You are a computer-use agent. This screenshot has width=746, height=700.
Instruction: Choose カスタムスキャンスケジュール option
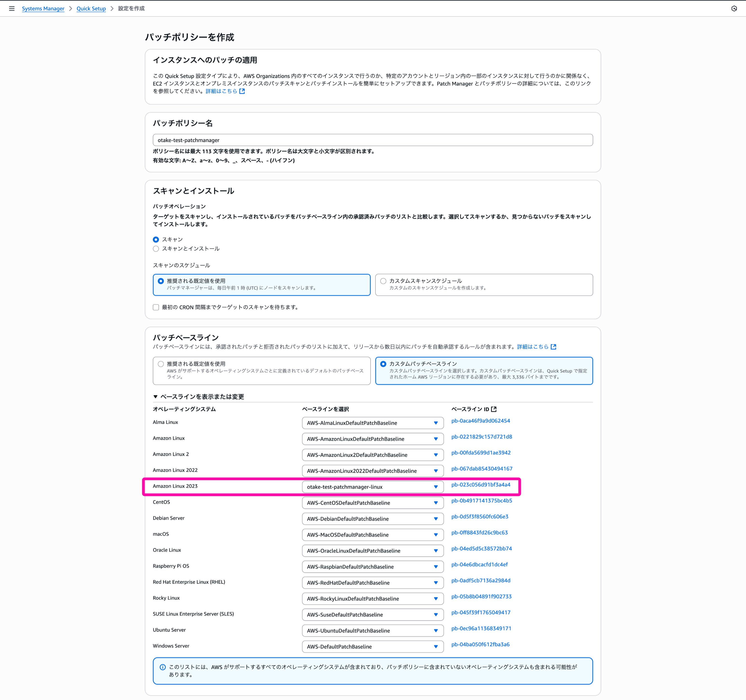point(383,281)
